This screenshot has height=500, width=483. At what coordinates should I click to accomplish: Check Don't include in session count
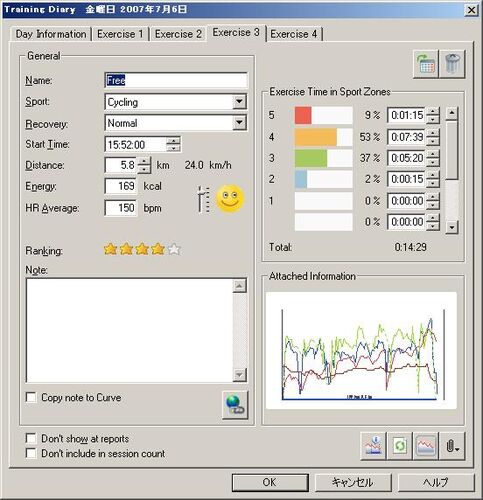31,453
